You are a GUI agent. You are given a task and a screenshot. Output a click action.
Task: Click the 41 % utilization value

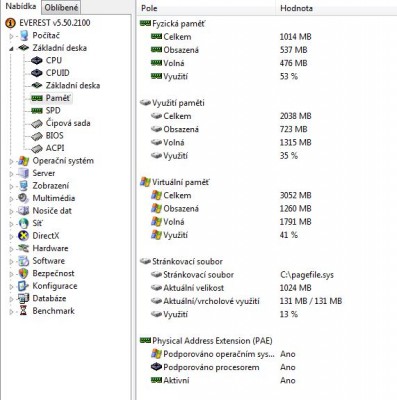coord(289,235)
